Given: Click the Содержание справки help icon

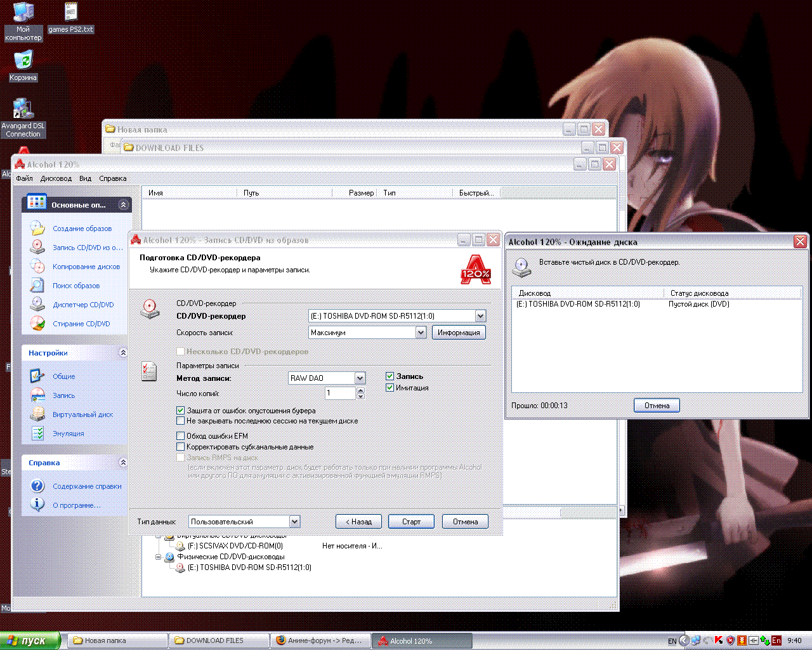Looking at the screenshot, I should 37,486.
